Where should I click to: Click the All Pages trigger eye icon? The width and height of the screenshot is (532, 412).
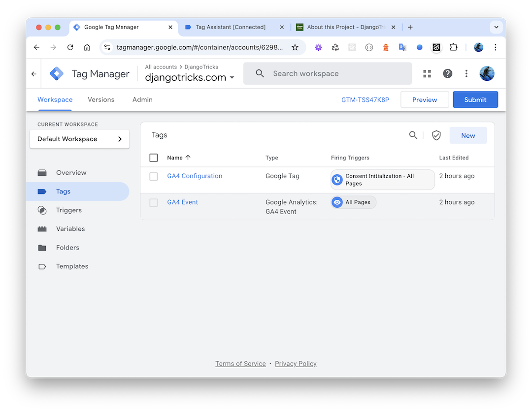[337, 202]
